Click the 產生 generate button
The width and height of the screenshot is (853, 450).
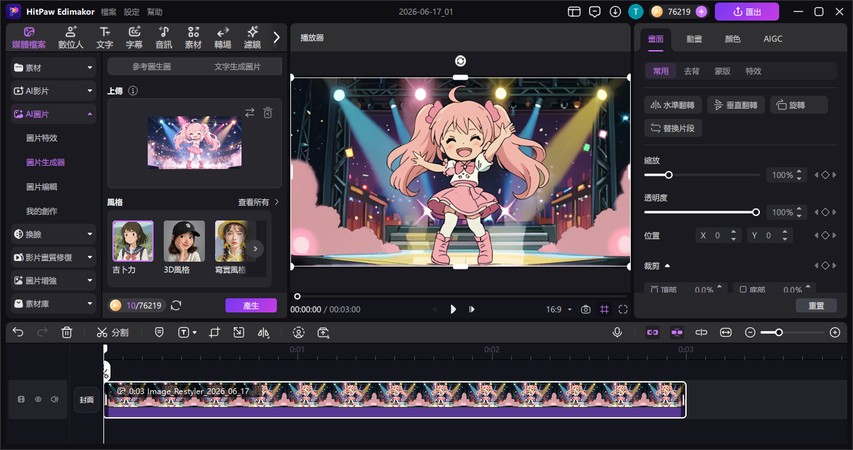pos(251,305)
